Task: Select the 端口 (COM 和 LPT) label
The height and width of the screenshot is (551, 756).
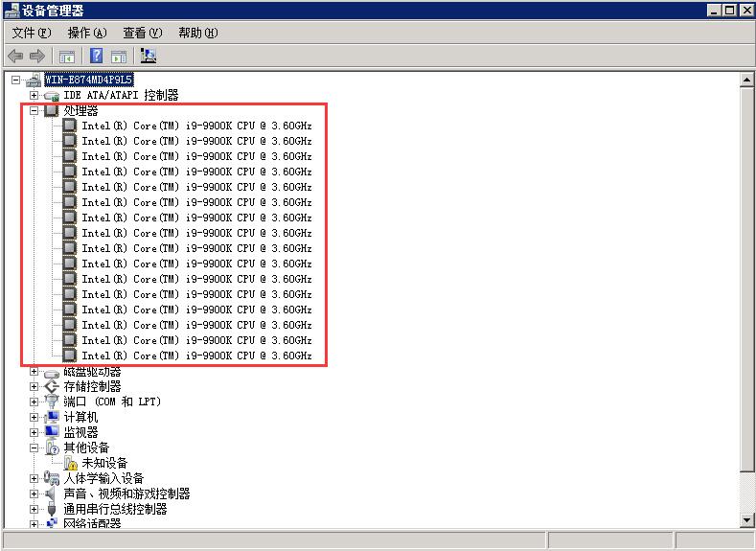Action: click(x=112, y=402)
